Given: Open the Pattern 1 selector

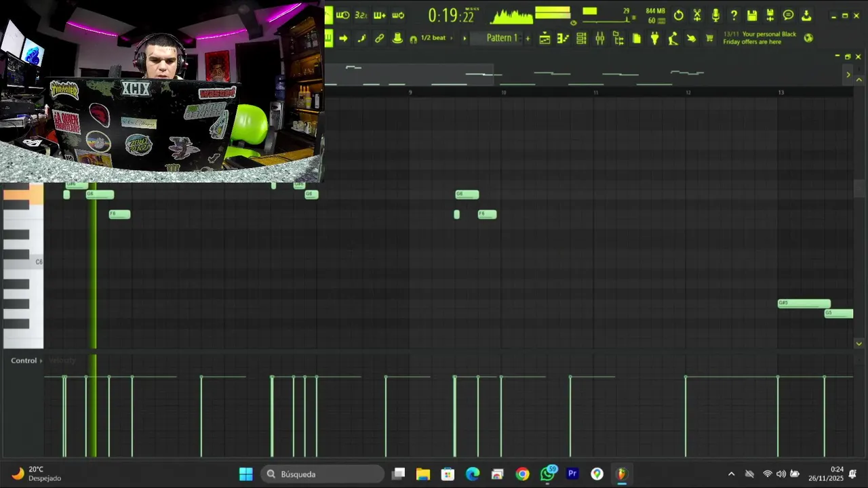Looking at the screenshot, I should pyautogui.click(x=502, y=38).
